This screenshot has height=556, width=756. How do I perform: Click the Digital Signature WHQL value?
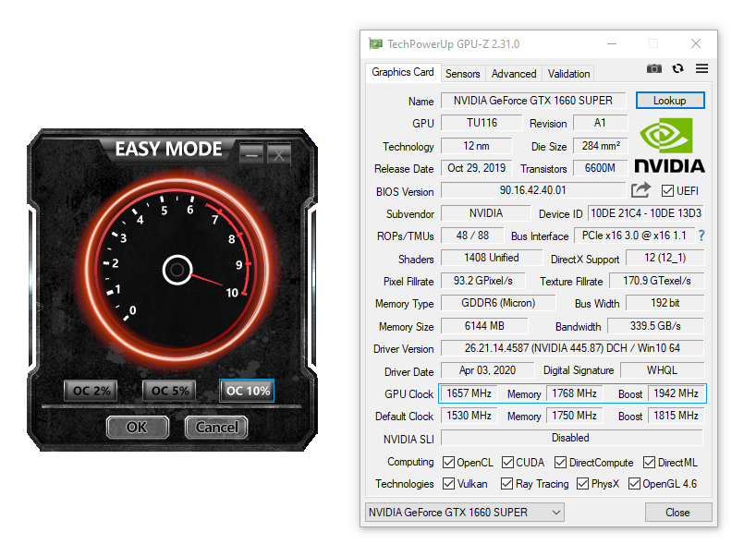[x=662, y=370]
